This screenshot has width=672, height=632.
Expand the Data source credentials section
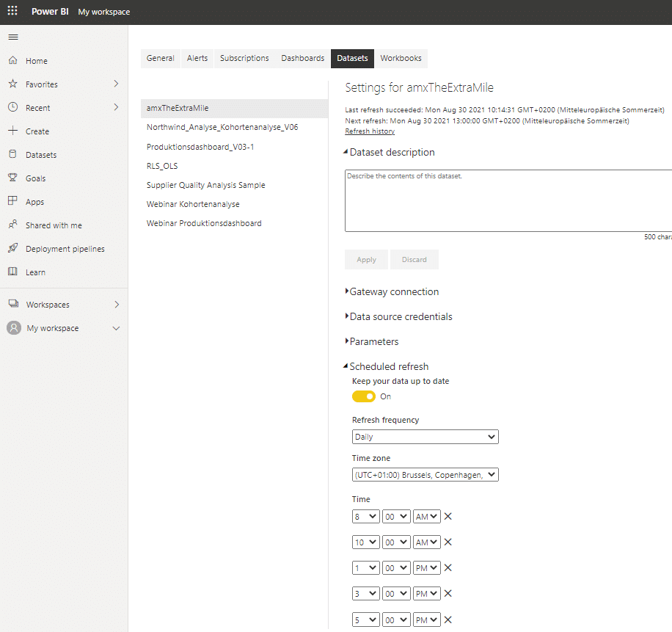pyautogui.click(x=398, y=317)
